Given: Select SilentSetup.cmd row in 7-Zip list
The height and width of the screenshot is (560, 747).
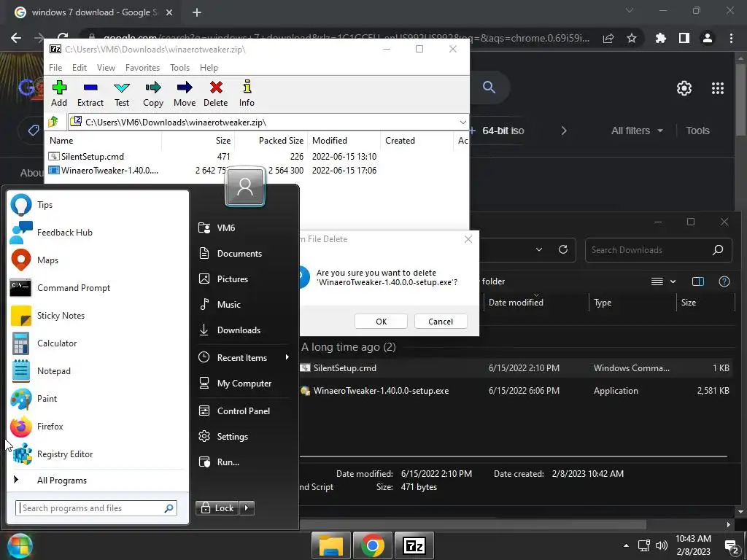Looking at the screenshot, I should pyautogui.click(x=256, y=157).
